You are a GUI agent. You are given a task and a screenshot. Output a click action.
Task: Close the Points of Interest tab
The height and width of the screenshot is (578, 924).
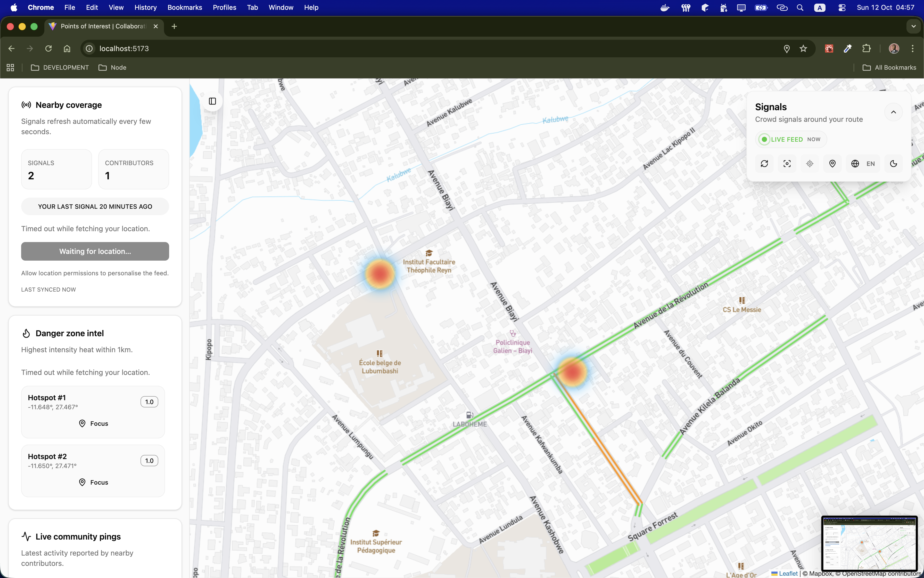point(156,26)
